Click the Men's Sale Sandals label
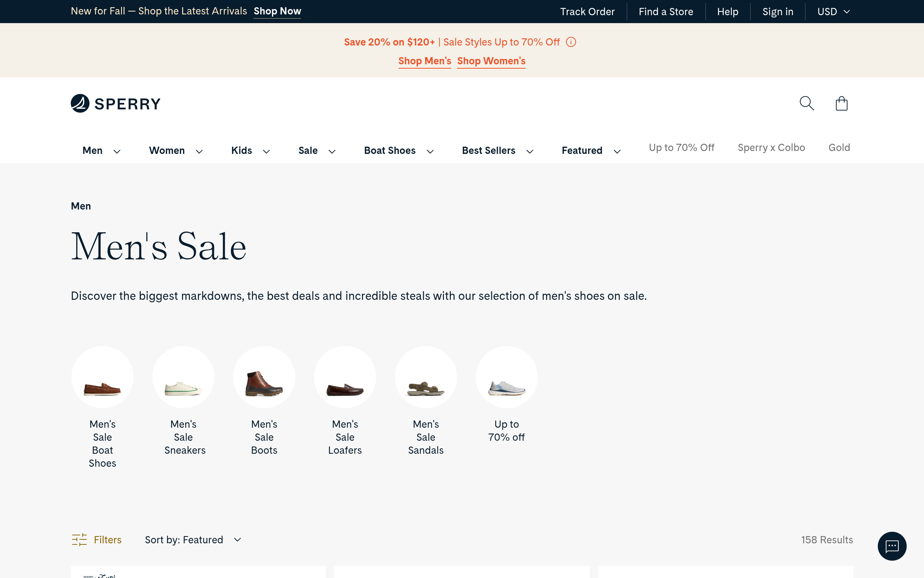 click(426, 437)
